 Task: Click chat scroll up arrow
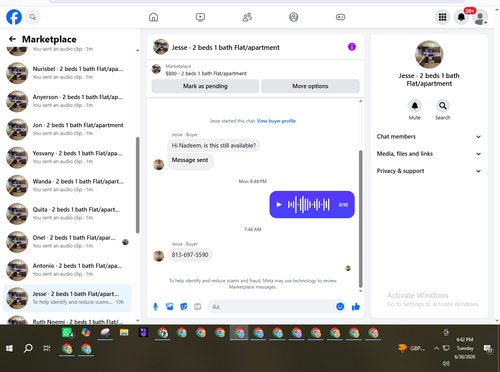[360, 101]
